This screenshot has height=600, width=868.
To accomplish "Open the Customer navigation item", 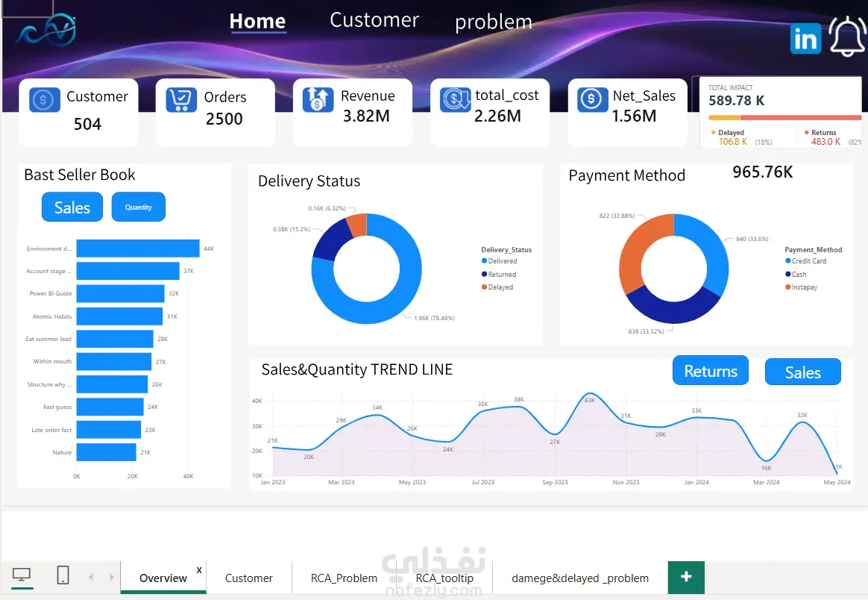I will (x=374, y=20).
